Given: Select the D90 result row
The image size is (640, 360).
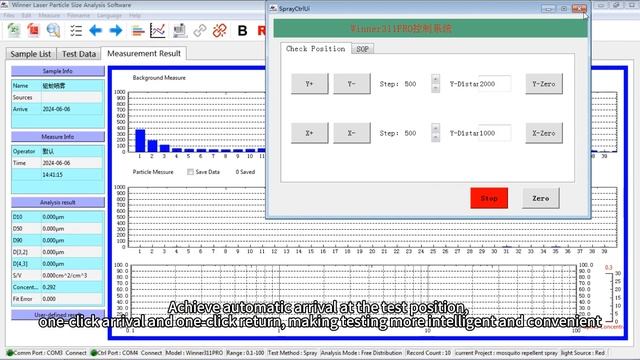Looking at the screenshot, I should coord(57,240).
